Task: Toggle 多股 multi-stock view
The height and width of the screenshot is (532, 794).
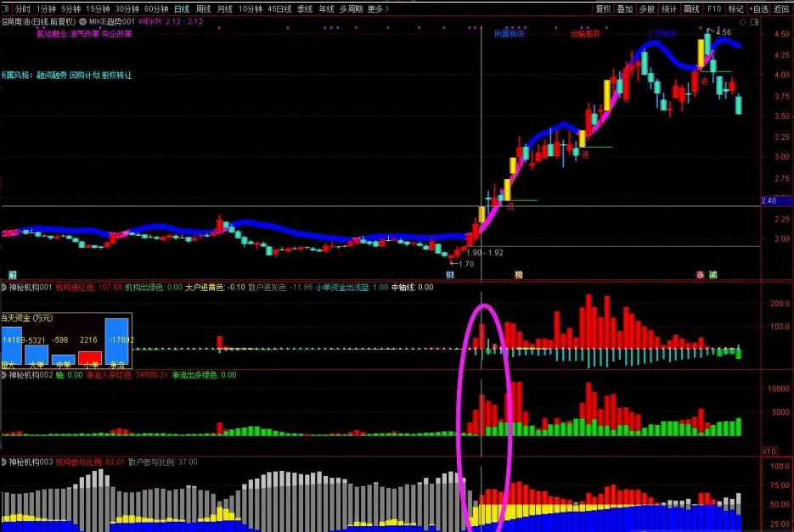Action: coord(647,8)
